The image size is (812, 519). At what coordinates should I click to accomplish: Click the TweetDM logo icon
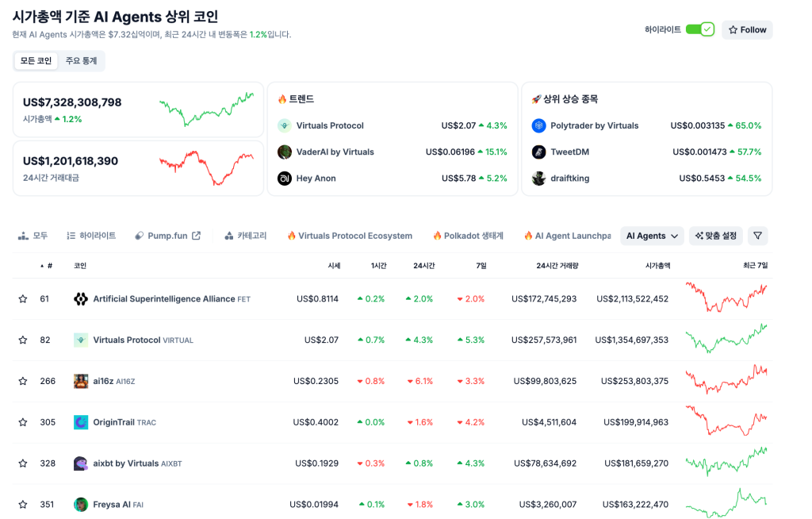point(538,152)
